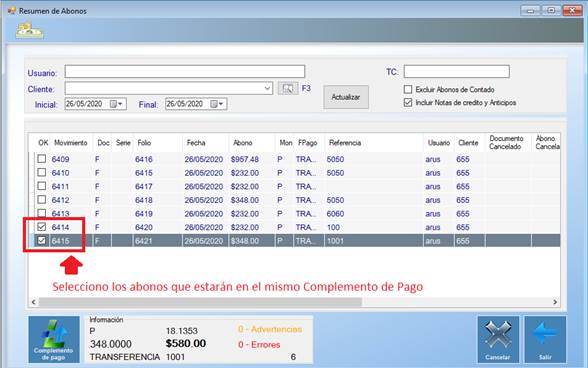Viewport: 588px width, 368px height.
Task: Click the $580.00 total amount
Action: pyautogui.click(x=186, y=343)
